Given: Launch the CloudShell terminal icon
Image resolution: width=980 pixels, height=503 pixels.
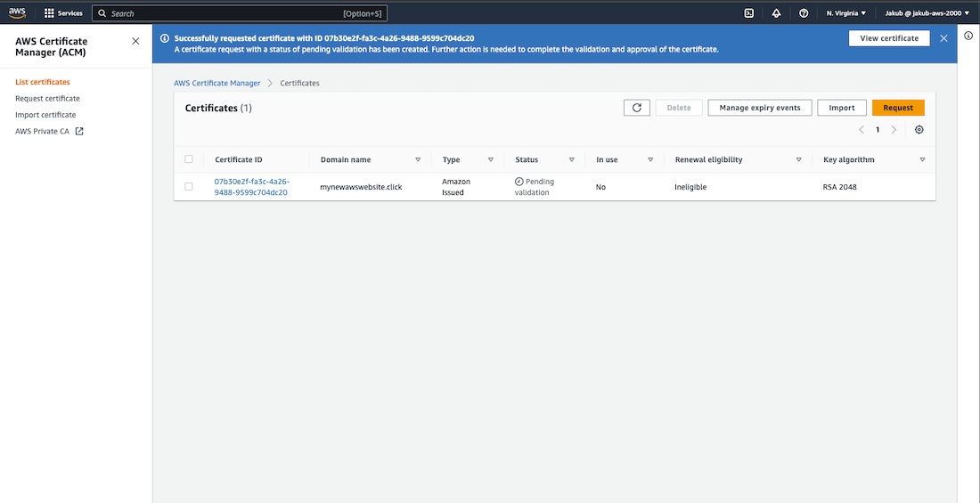Looking at the screenshot, I should coord(749,13).
